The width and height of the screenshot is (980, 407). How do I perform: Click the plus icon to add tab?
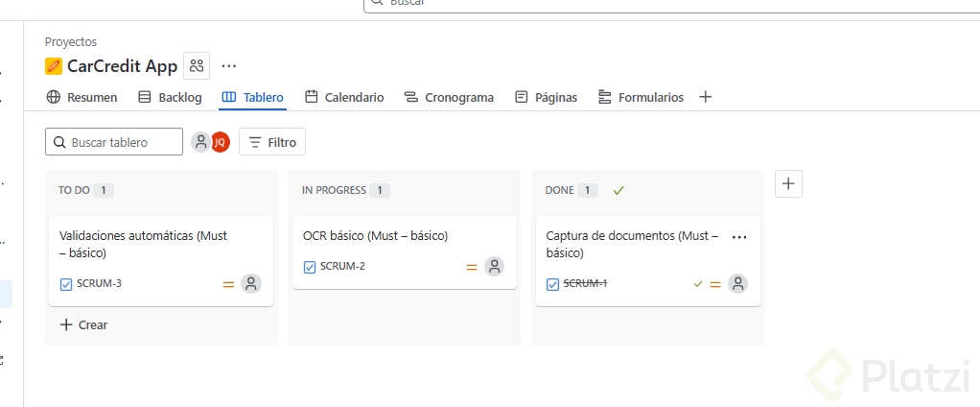[x=706, y=97]
